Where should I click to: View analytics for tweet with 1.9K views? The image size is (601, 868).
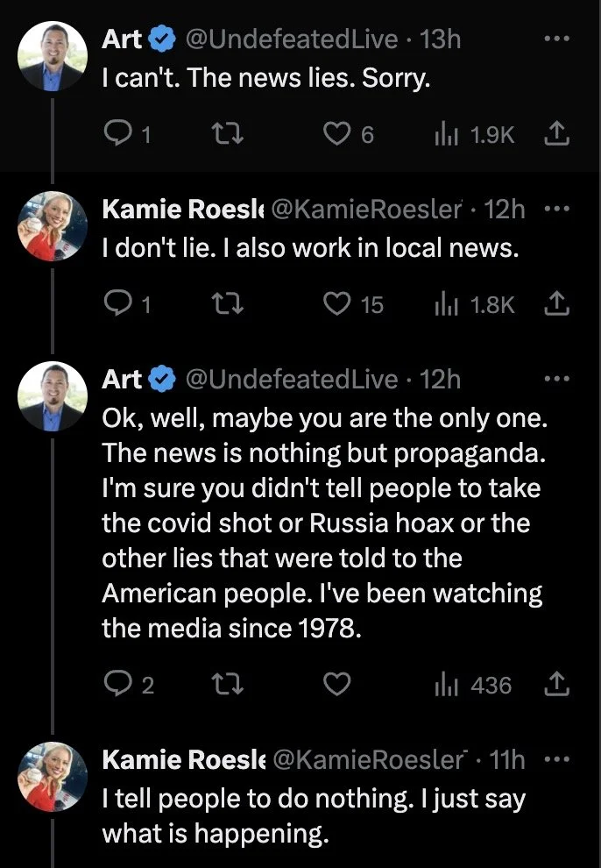tap(474, 134)
